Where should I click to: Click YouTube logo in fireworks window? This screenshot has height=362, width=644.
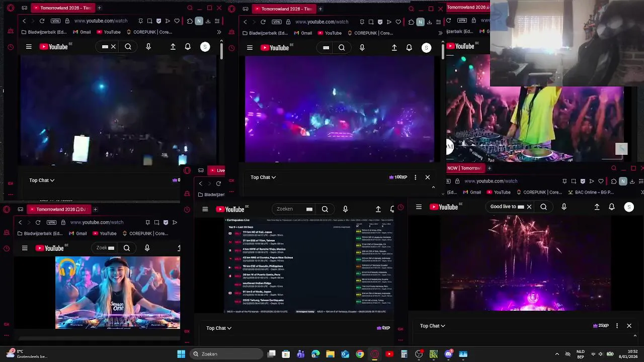coord(443,207)
